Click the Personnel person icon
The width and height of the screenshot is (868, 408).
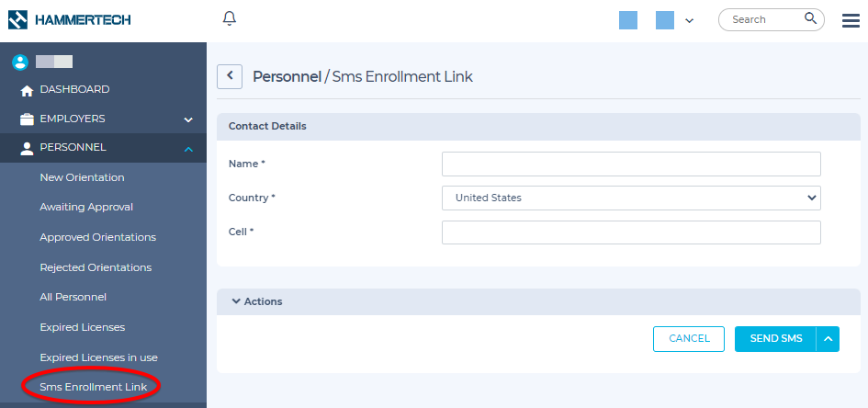27,148
